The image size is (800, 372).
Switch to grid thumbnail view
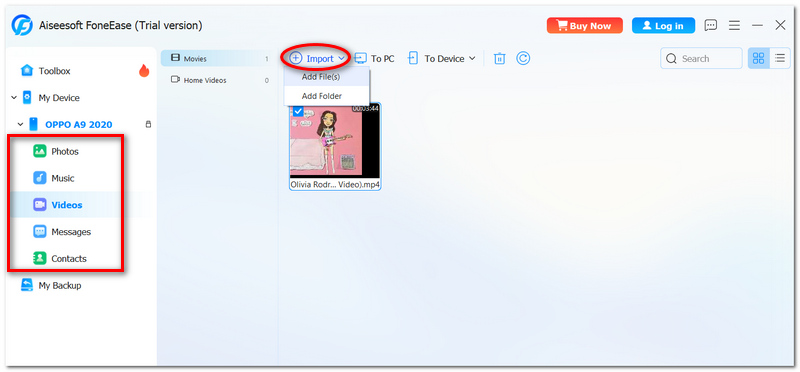click(759, 58)
